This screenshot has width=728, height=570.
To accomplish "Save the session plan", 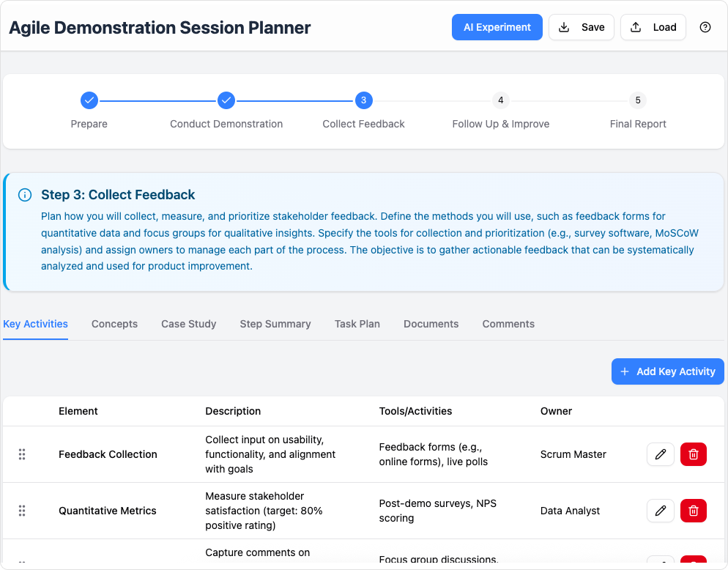I will (x=582, y=27).
